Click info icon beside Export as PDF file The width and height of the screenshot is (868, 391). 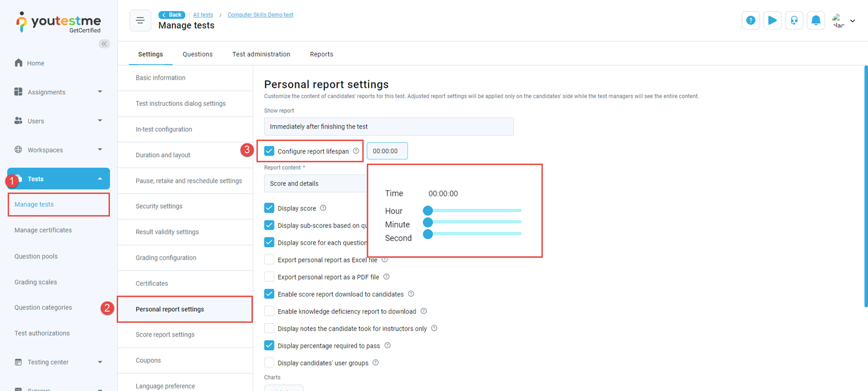387,277
